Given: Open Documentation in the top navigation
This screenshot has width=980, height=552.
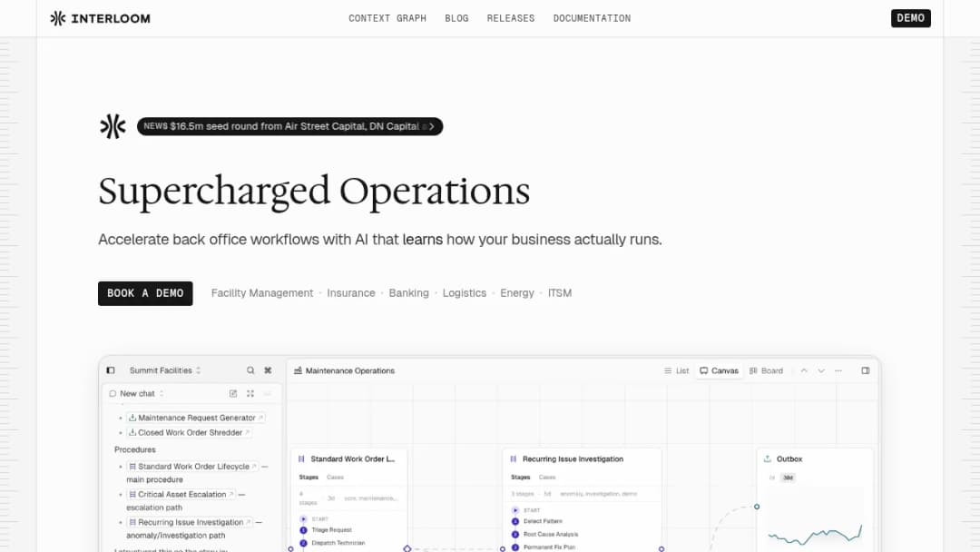Looking at the screenshot, I should click(x=592, y=18).
